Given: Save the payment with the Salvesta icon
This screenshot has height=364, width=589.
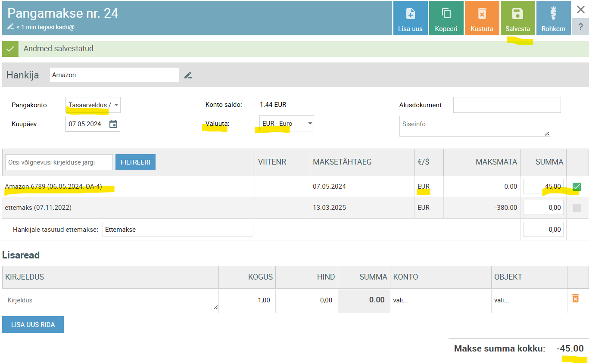Looking at the screenshot, I should click(x=517, y=14).
